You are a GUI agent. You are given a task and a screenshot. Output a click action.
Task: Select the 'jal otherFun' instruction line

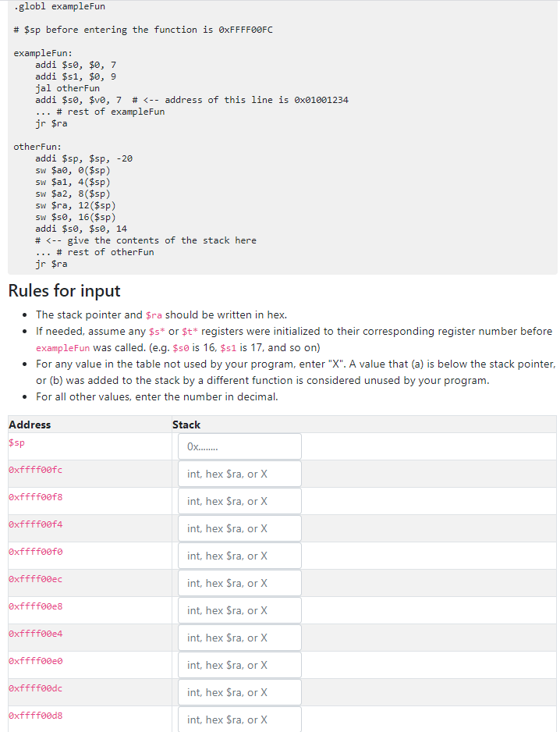67,87
